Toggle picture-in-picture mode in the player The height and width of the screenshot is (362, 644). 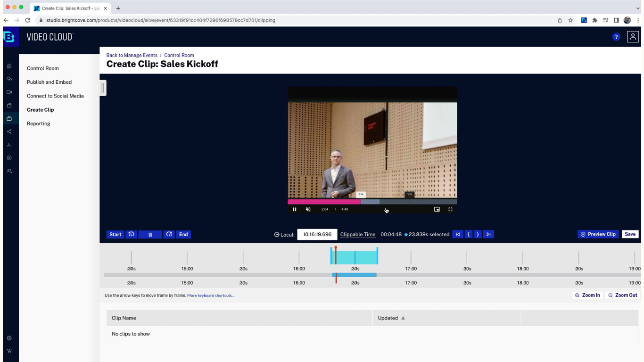[x=437, y=209]
